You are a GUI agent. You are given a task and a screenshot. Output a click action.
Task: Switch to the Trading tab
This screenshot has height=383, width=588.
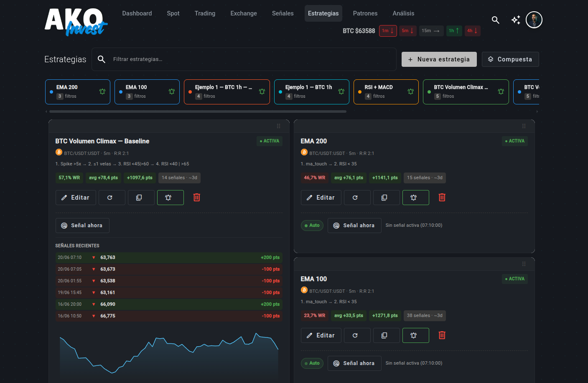205,13
